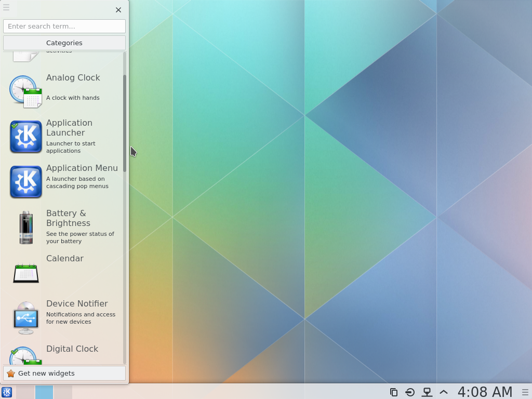The image size is (532, 399).
Task: Click the 4:08 AM clock
Action: point(485,392)
